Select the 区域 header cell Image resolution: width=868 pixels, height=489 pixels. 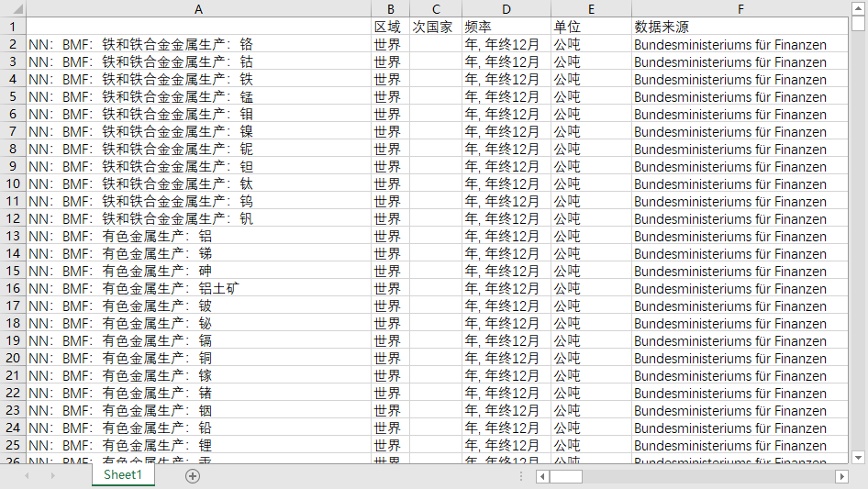390,27
